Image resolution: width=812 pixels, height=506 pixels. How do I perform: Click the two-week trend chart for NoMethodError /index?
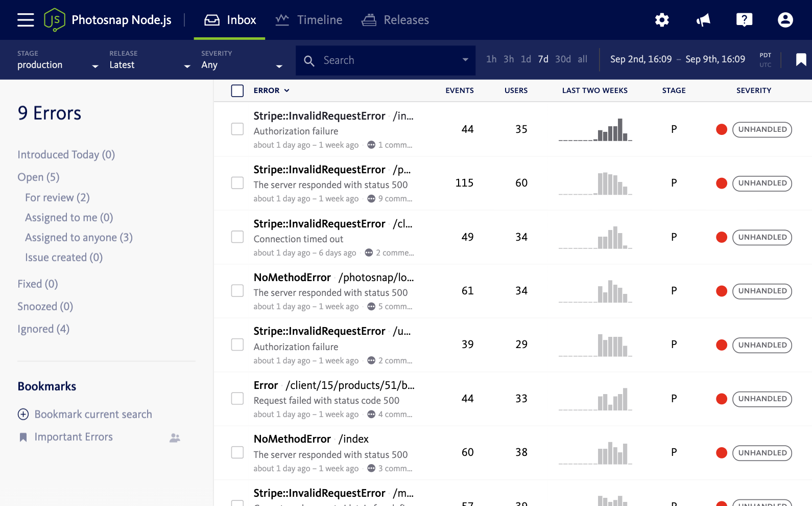click(x=595, y=452)
